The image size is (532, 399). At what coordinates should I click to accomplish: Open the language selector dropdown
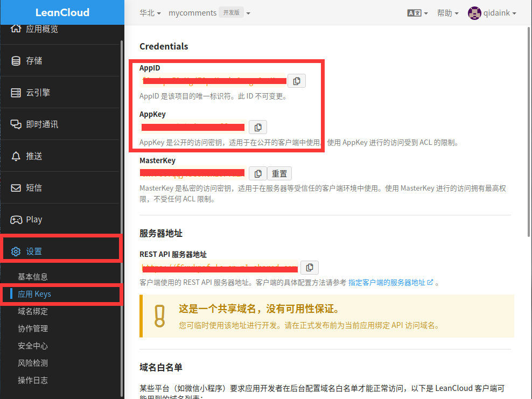pyautogui.click(x=418, y=13)
